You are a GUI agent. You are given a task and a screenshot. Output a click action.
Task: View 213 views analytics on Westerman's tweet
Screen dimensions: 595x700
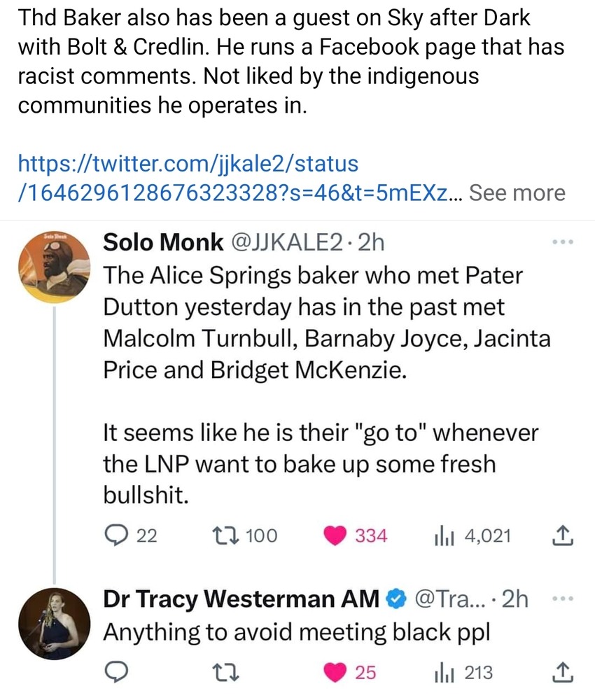tap(442, 673)
